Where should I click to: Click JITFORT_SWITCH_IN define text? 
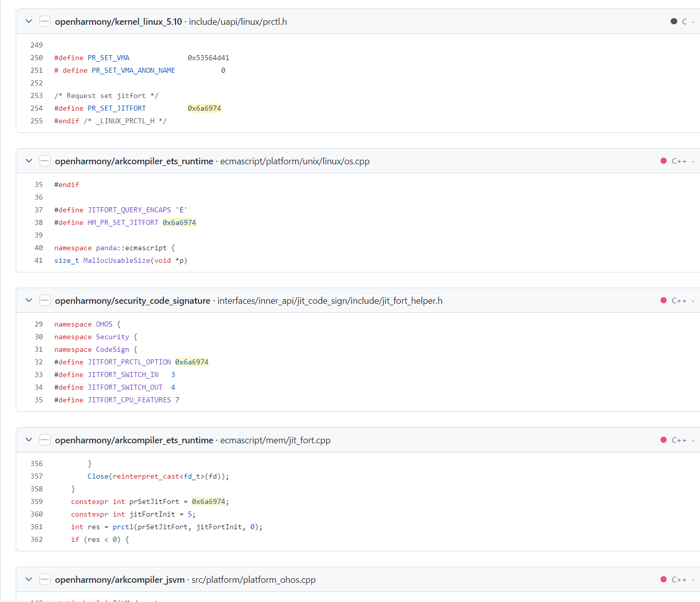[123, 375]
